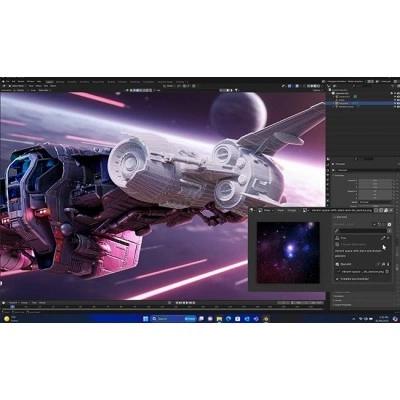Viewport: 400px width, 400px height.
Task: Open the rotation Mode dropdown
Action: click(375, 202)
